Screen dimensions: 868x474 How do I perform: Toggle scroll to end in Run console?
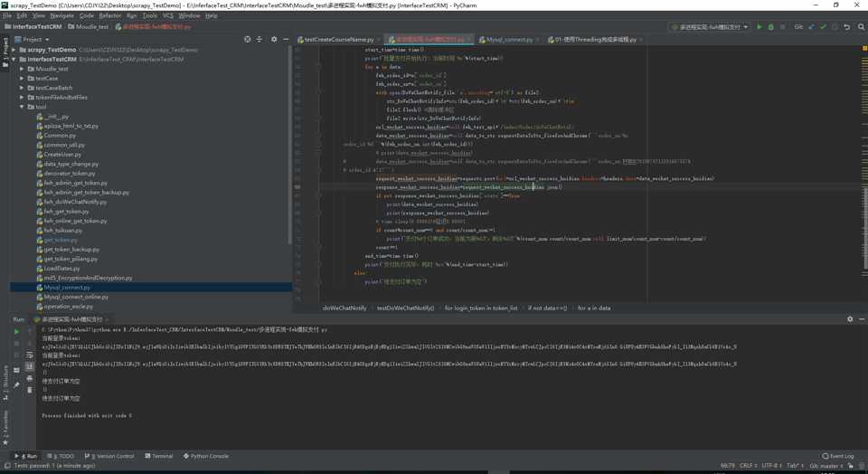click(x=29, y=366)
